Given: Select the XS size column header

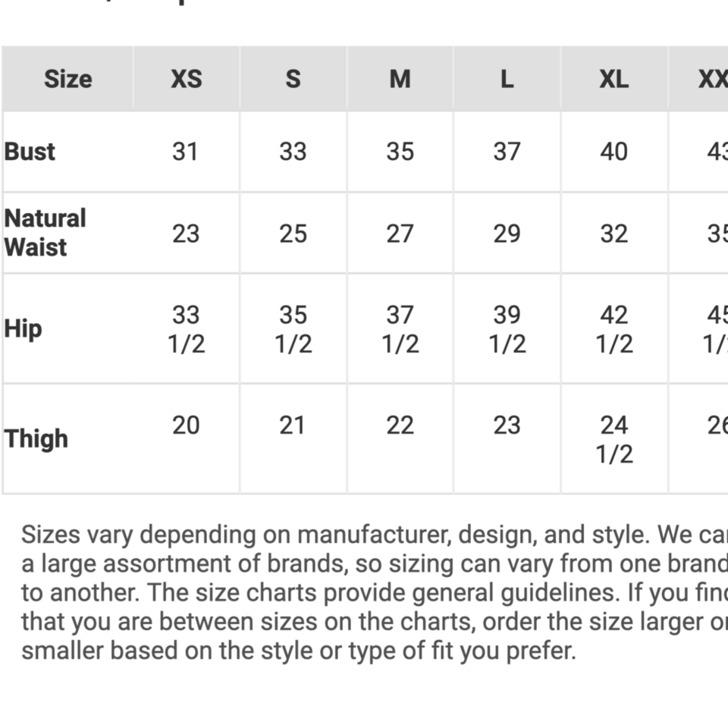Looking at the screenshot, I should pyautogui.click(x=186, y=79).
